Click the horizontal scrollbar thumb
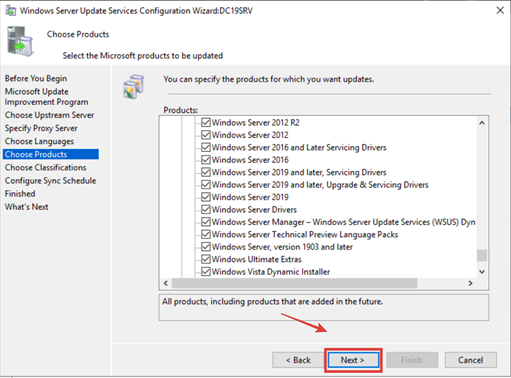The width and height of the screenshot is (511, 378). coord(294,283)
